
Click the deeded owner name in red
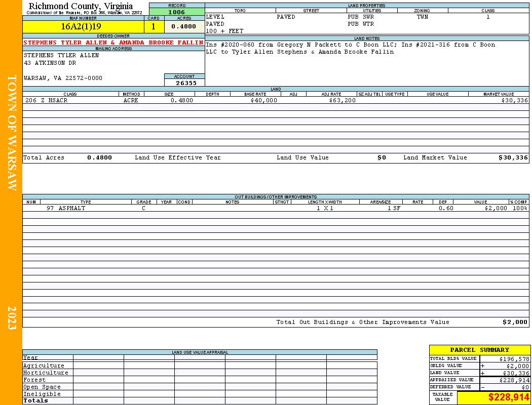tap(113, 43)
